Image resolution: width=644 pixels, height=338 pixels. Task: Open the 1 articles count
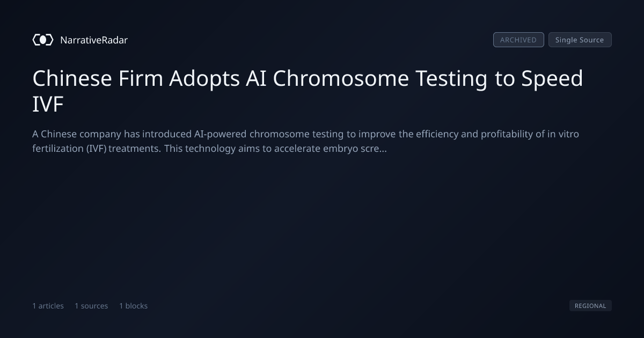tap(48, 306)
